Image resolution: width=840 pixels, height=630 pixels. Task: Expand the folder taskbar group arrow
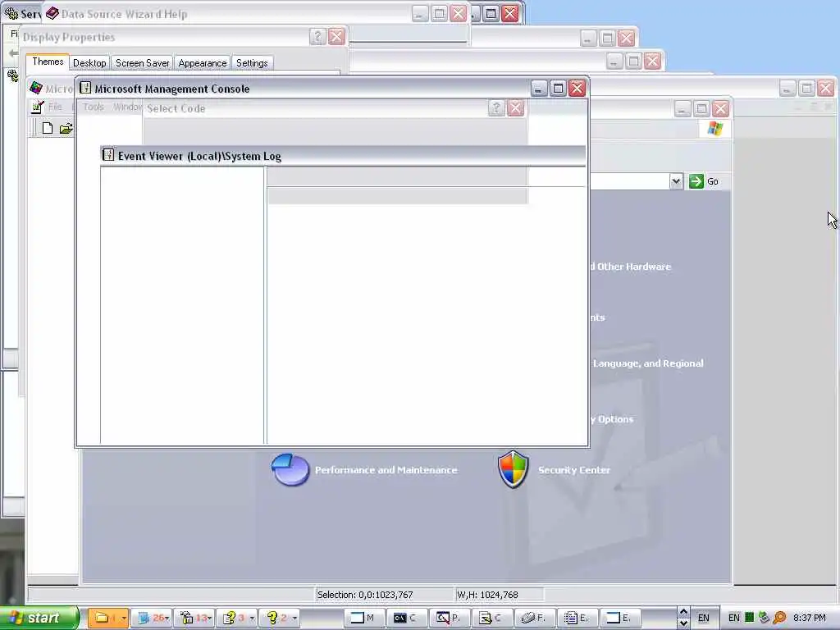(123, 619)
